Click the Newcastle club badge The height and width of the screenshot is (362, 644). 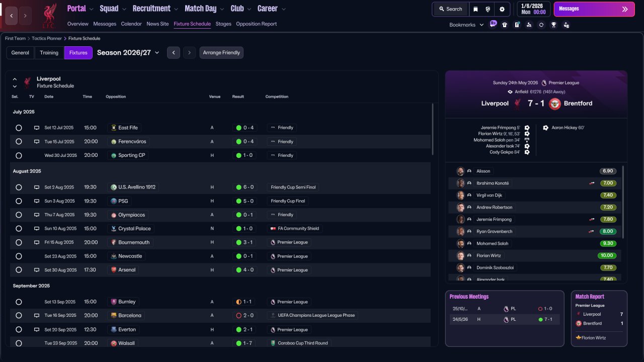pyautogui.click(x=114, y=256)
